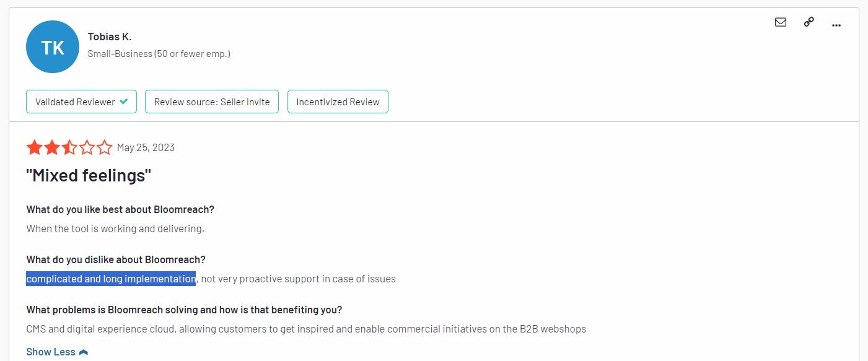
Task: Click the Show Less chevron arrow
Action: tap(84, 352)
